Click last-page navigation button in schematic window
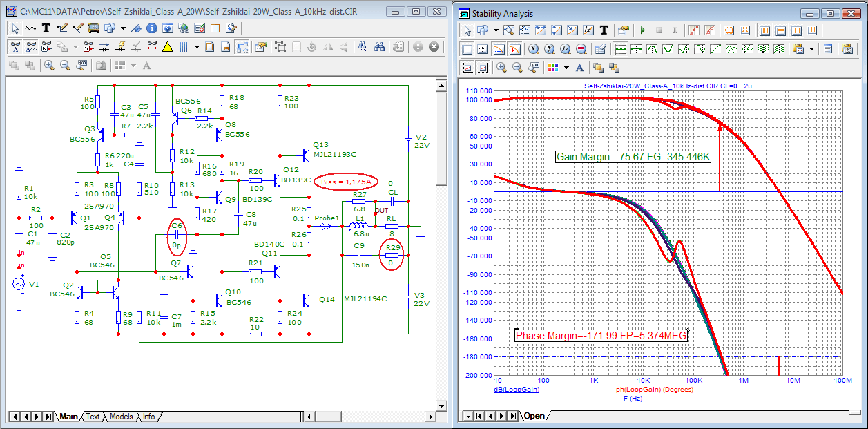 48,417
